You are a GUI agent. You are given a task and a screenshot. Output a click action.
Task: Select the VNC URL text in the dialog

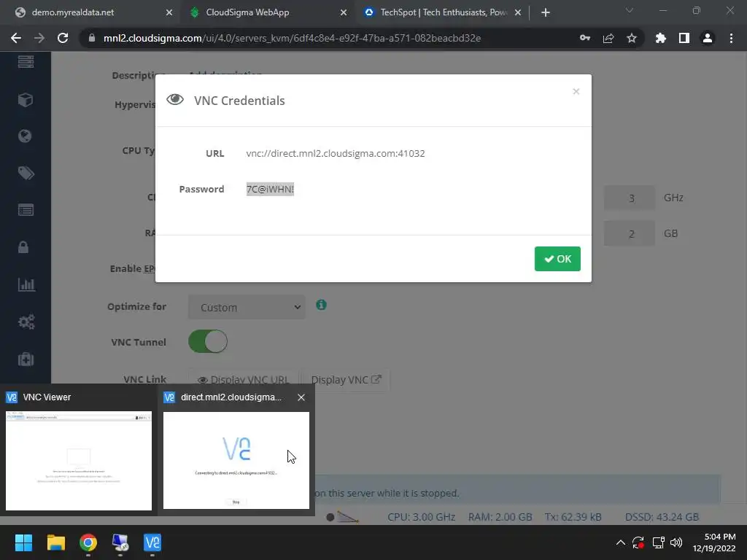336,153
